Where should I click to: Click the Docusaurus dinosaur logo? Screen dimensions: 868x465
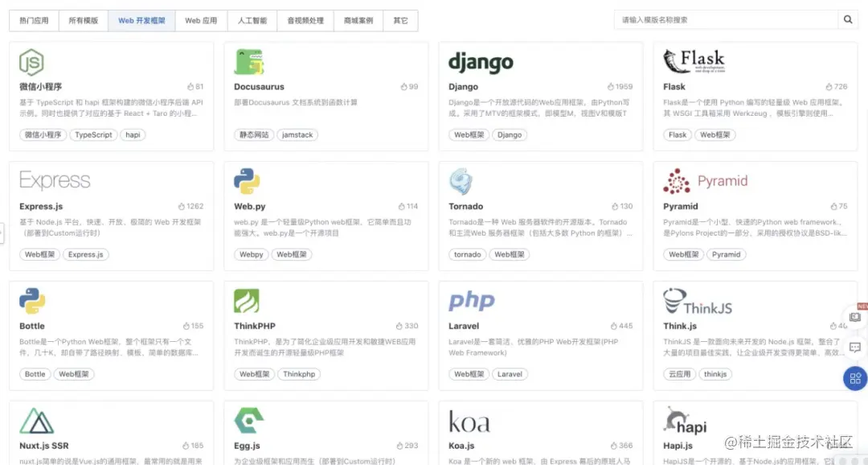tap(249, 61)
